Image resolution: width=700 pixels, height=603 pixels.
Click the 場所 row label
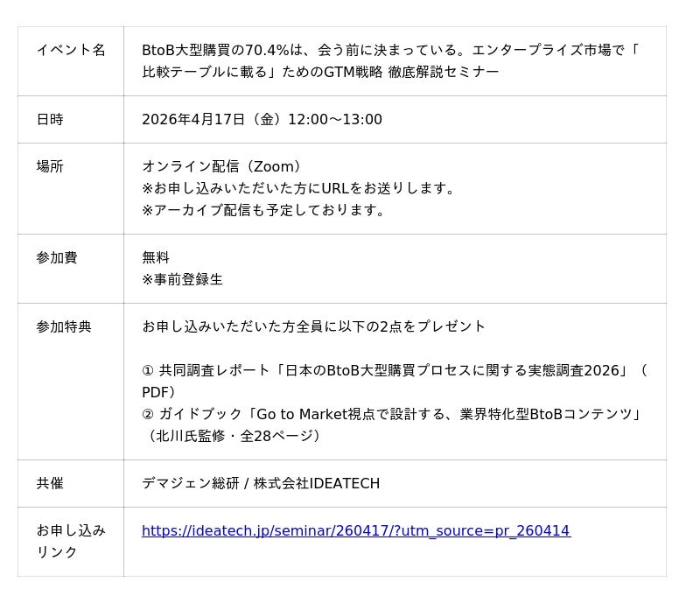tap(50, 166)
